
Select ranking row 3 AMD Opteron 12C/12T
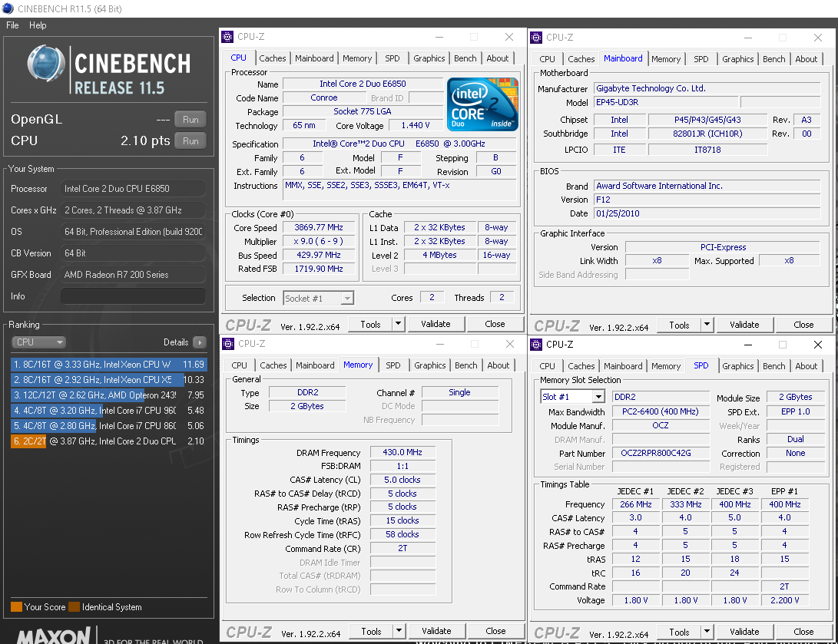pos(108,395)
